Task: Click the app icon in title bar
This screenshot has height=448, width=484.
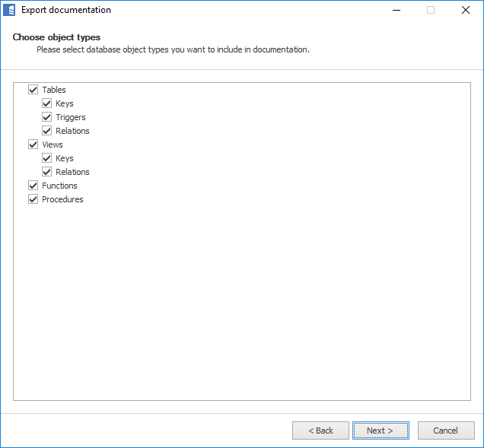Action: (x=10, y=11)
